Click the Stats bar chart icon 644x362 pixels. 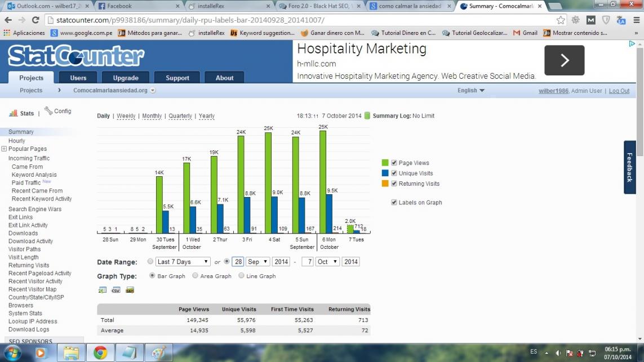(x=13, y=113)
